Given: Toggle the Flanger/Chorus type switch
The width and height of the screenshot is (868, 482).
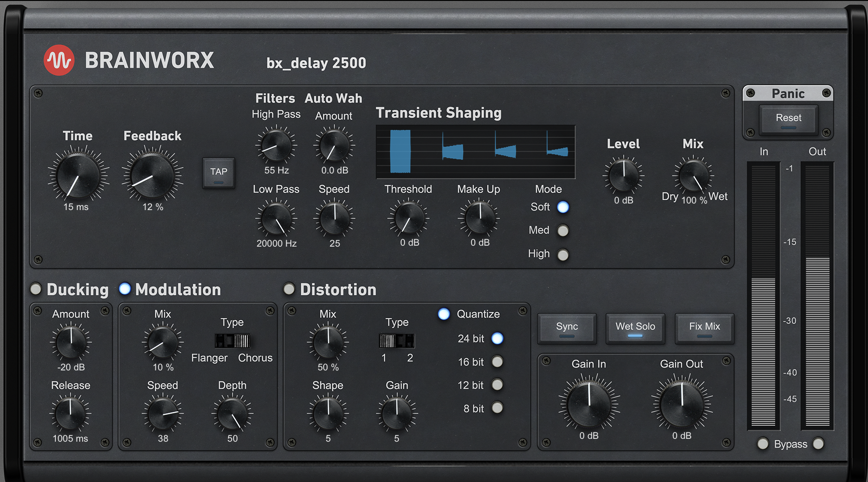Looking at the screenshot, I should click(233, 341).
